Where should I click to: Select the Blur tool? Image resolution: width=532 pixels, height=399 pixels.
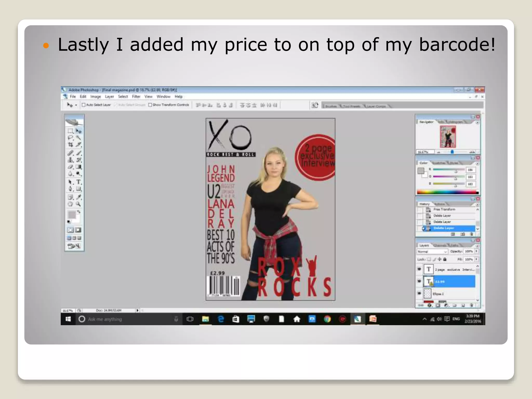coord(70,173)
